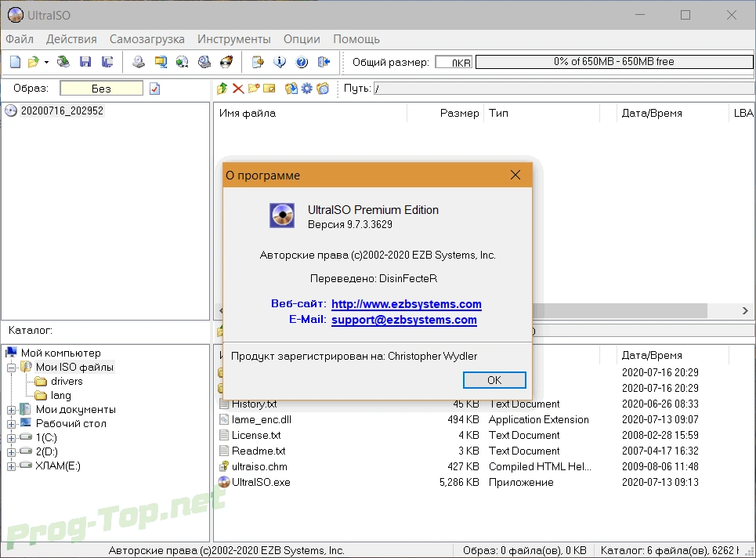
Task: Click the total size 0KB field
Action: click(x=454, y=62)
